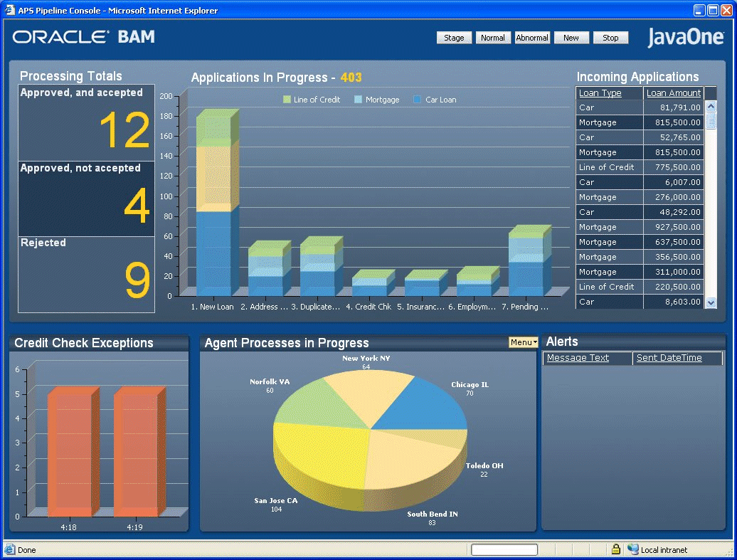Click the 356,500.00 loan amount cell
Screen dimensions: 737x560
tap(673, 257)
